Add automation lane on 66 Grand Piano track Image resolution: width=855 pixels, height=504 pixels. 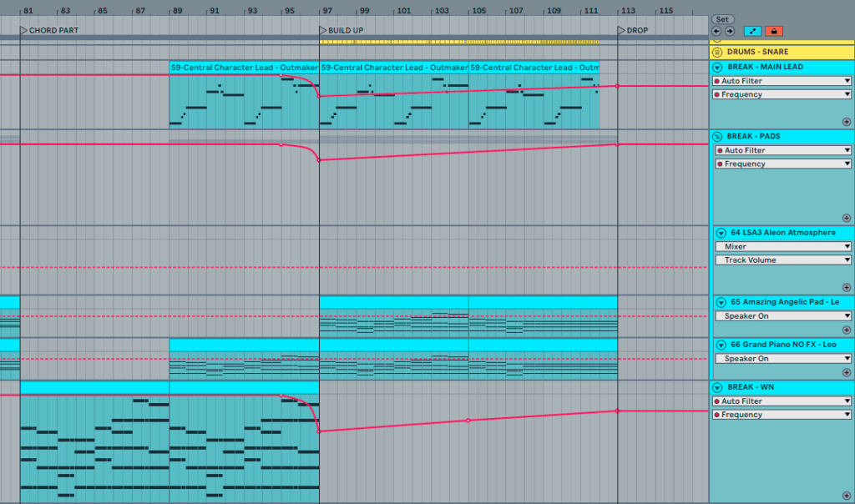point(847,371)
